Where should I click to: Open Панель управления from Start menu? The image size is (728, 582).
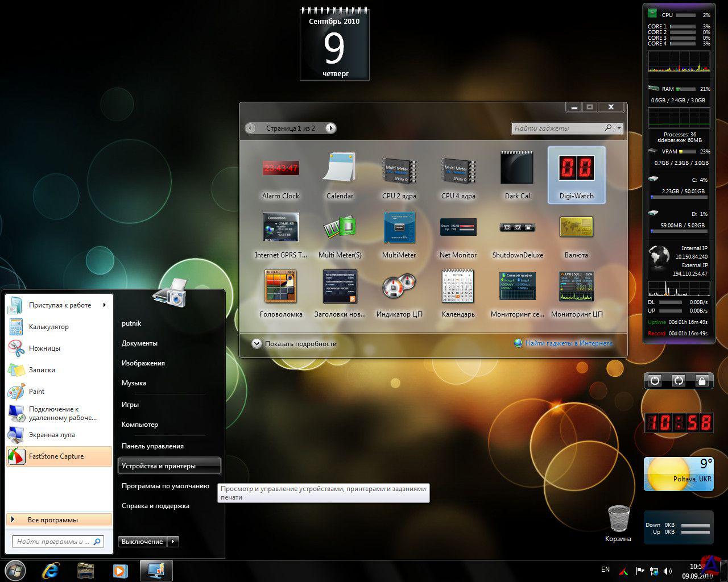pos(152,446)
